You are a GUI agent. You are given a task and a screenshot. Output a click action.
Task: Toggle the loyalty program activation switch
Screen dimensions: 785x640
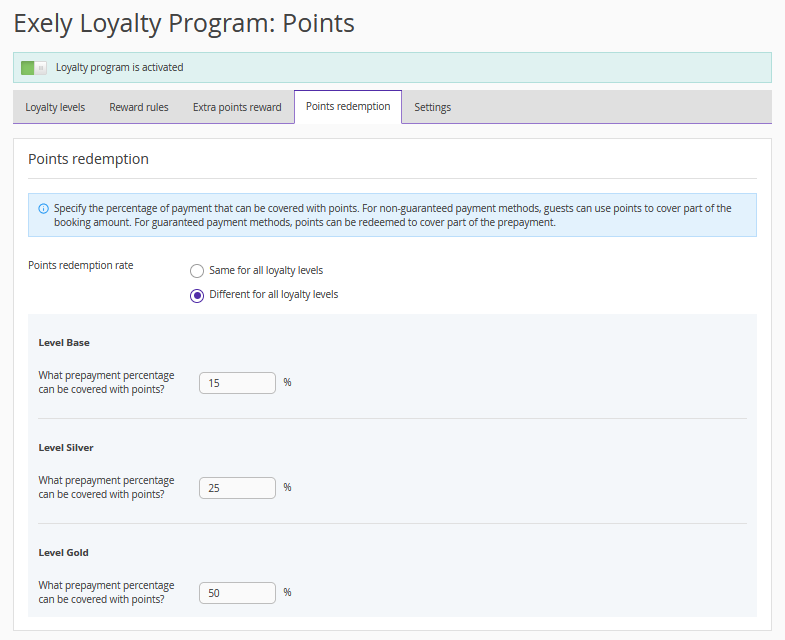pos(34,68)
